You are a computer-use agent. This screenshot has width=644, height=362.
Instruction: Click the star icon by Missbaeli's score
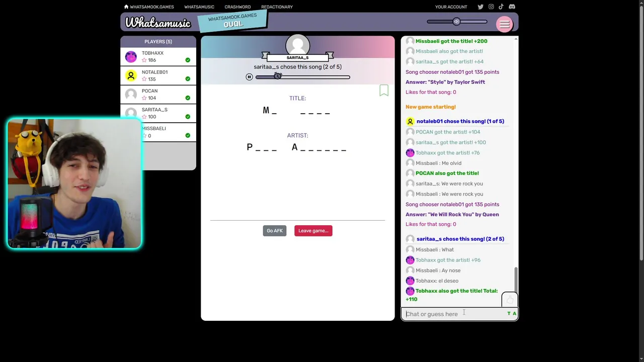click(x=144, y=136)
